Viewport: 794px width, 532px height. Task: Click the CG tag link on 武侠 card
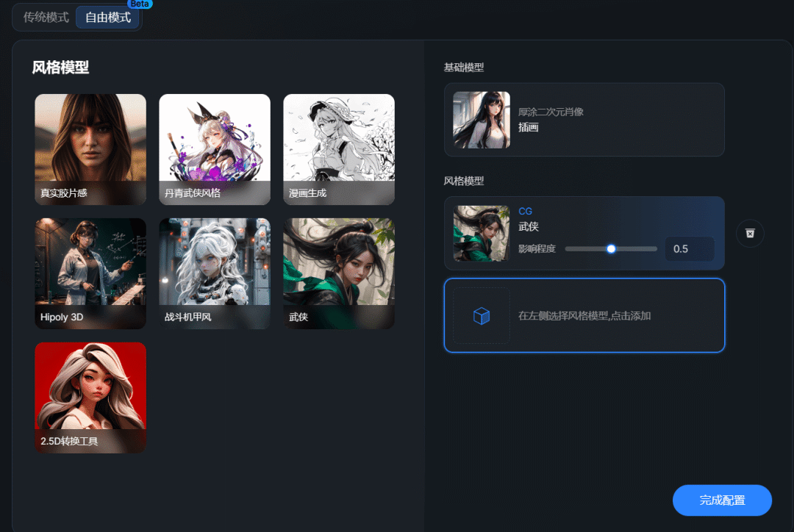click(525, 212)
